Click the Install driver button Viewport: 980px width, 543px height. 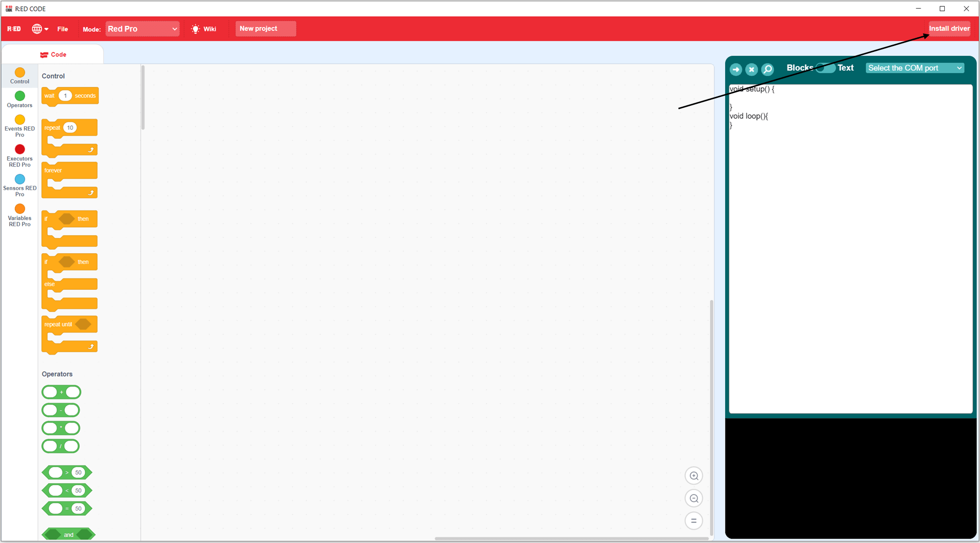[949, 28]
